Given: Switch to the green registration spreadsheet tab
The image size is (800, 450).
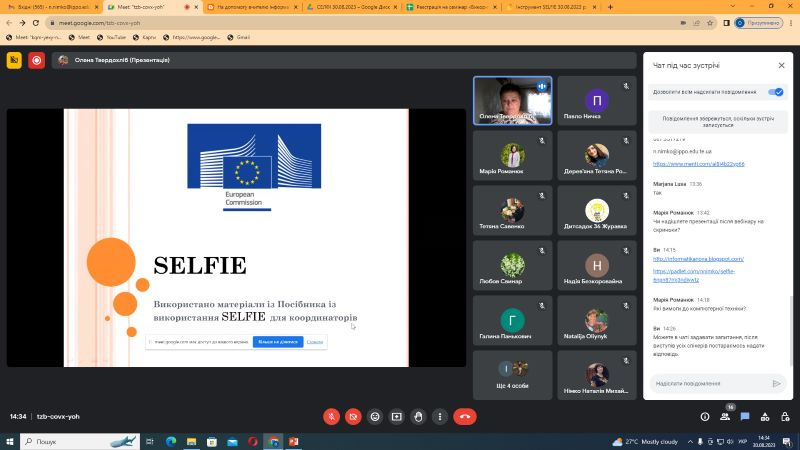Looking at the screenshot, I should [452, 7].
